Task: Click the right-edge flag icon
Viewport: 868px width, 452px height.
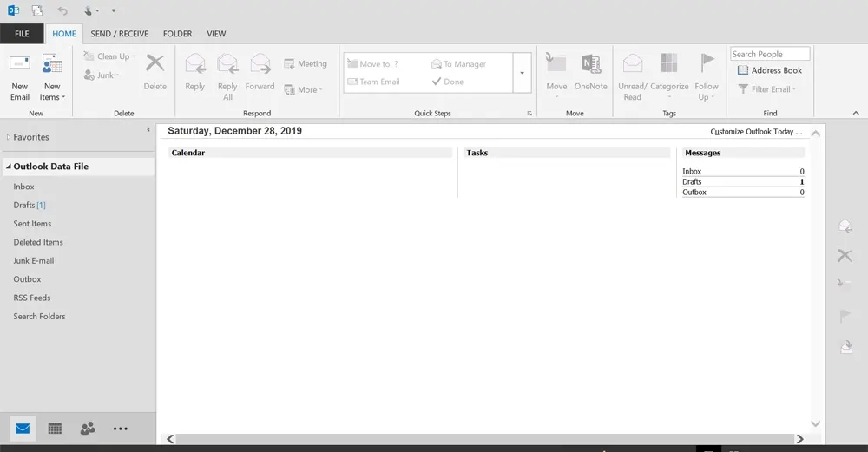Action: [x=845, y=316]
